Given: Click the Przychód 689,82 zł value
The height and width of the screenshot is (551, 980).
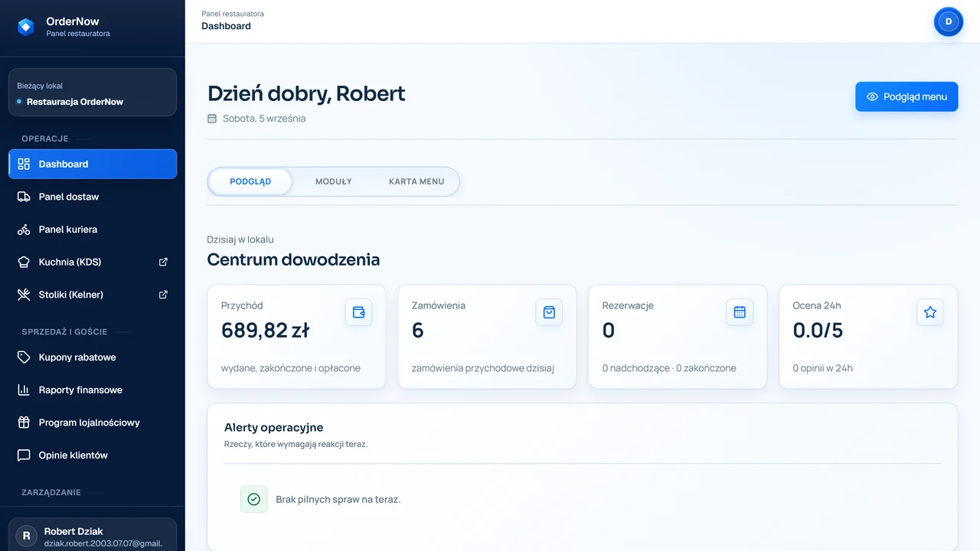Looking at the screenshot, I should 265,331.
